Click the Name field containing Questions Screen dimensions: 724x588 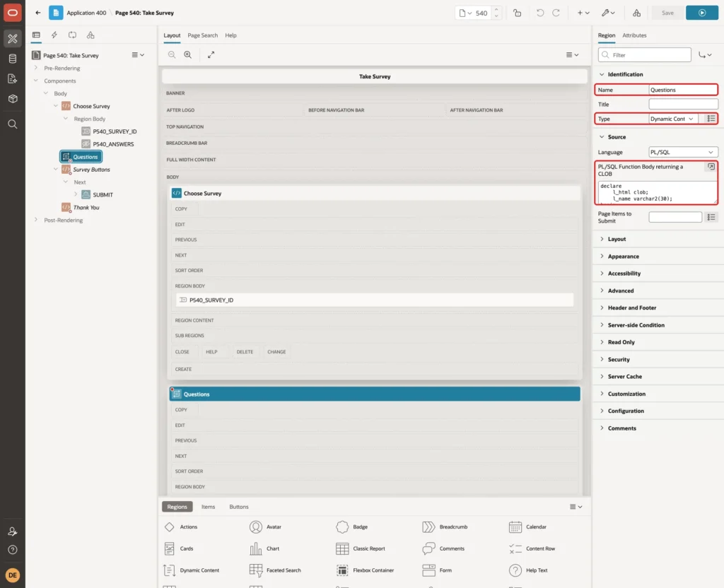(x=683, y=90)
